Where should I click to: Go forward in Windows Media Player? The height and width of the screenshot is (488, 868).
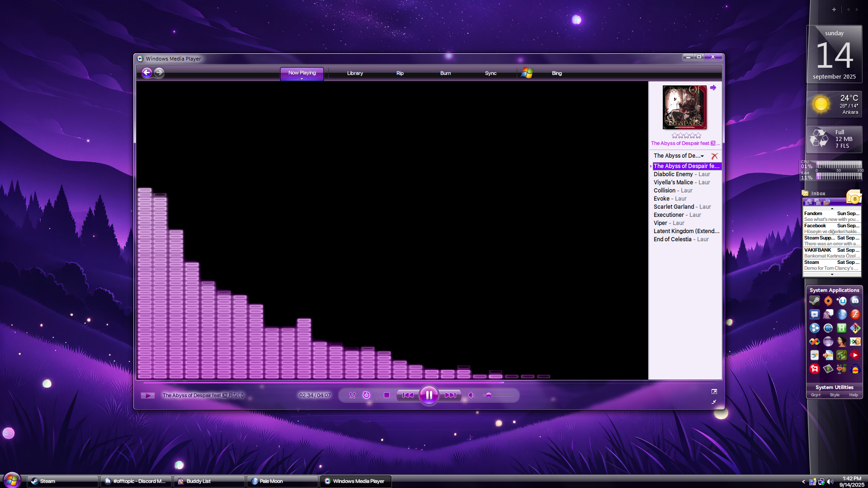point(159,73)
